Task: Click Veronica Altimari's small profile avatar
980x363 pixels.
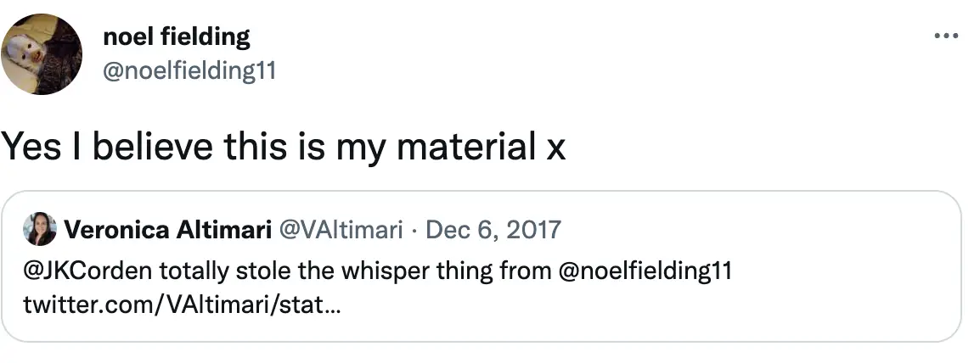Action: [40, 229]
